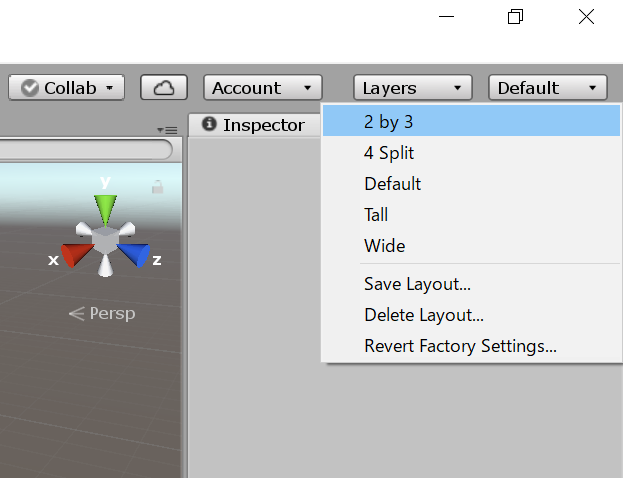The width and height of the screenshot is (623, 478).
Task: Open the Layers dropdown
Action: click(412, 88)
